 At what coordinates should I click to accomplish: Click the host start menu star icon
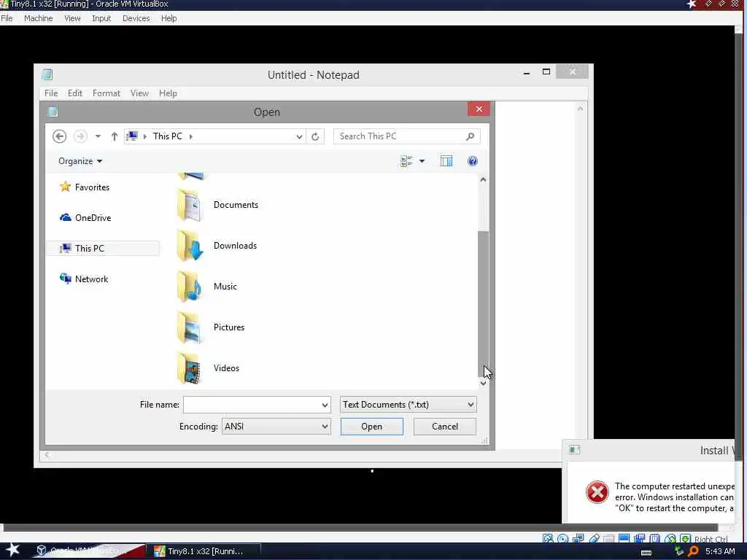pos(12,550)
